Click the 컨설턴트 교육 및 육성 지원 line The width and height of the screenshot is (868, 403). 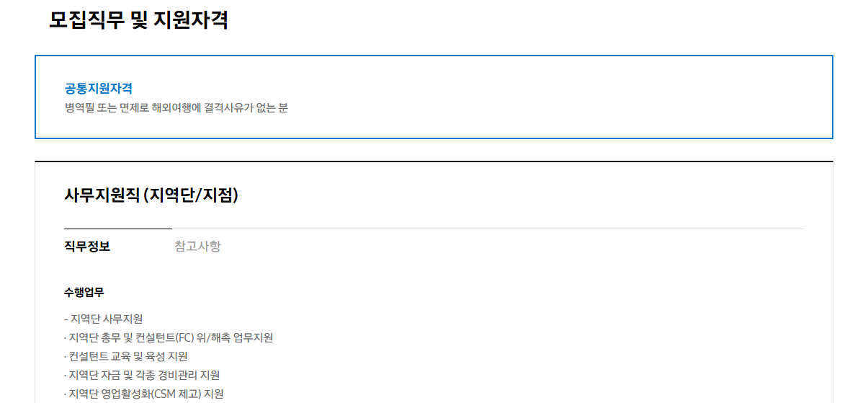126,356
